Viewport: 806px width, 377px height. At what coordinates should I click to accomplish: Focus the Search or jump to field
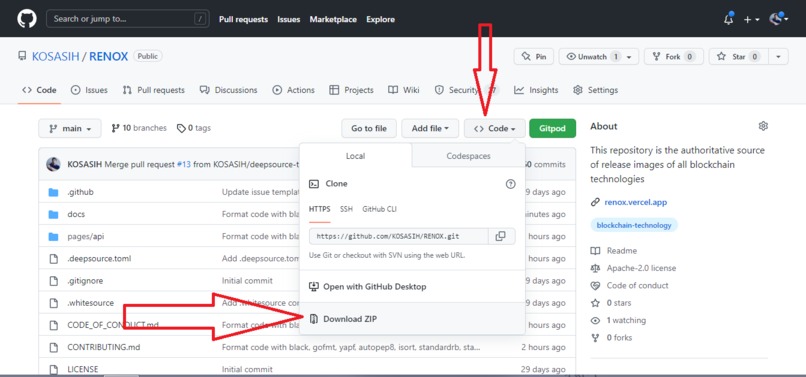[128, 19]
